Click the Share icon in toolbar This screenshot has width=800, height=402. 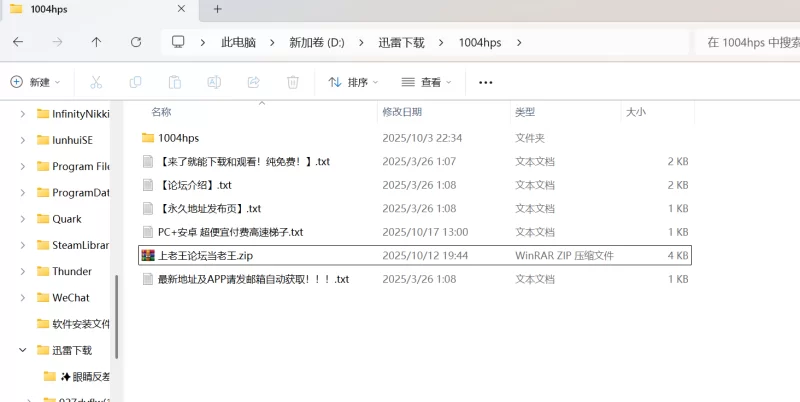254,82
